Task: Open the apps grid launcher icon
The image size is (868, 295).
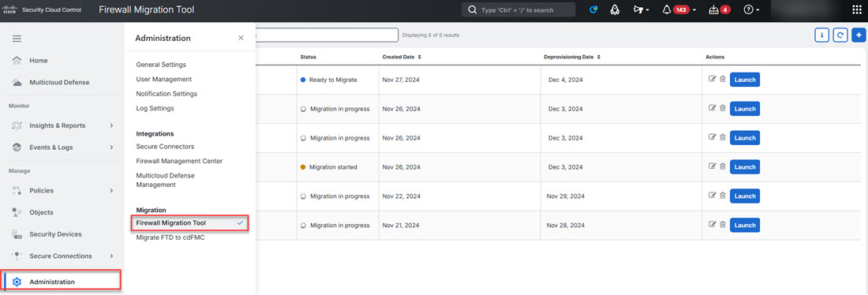Action: [x=856, y=10]
